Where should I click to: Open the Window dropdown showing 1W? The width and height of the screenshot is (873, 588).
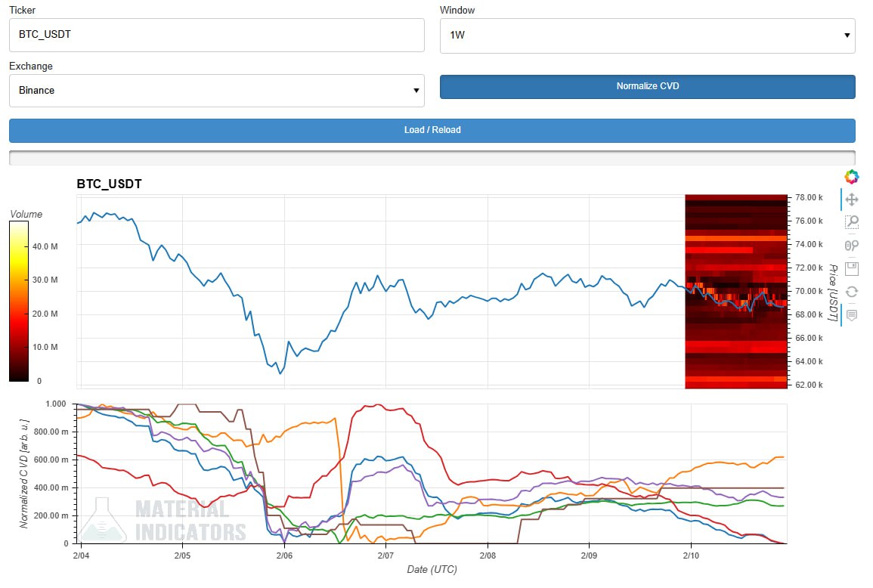tap(647, 36)
